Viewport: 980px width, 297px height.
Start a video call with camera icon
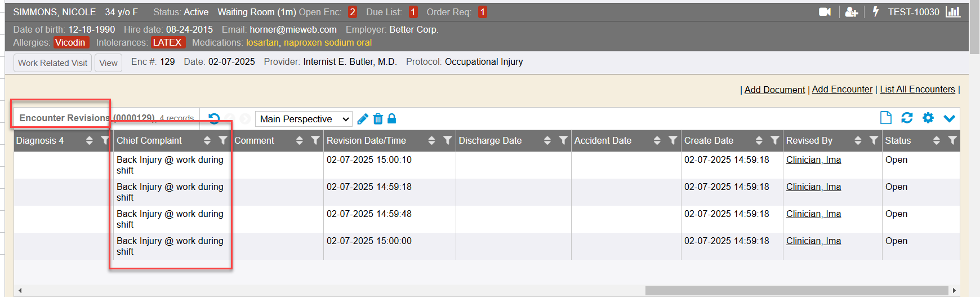825,12
